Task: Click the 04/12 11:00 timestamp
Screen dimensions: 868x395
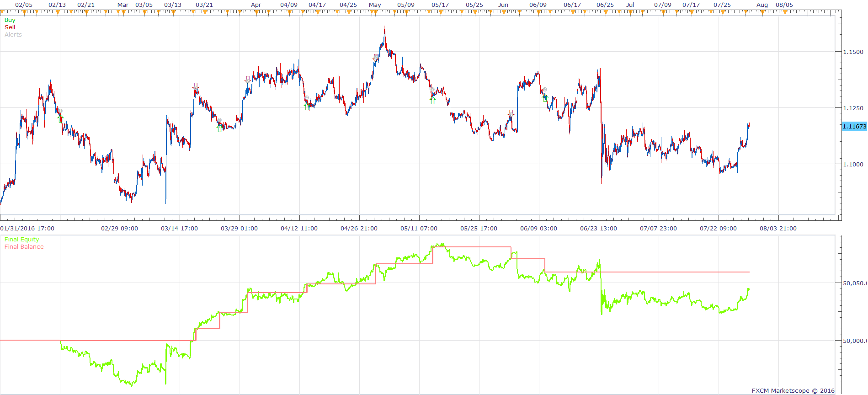Action: coord(299,228)
